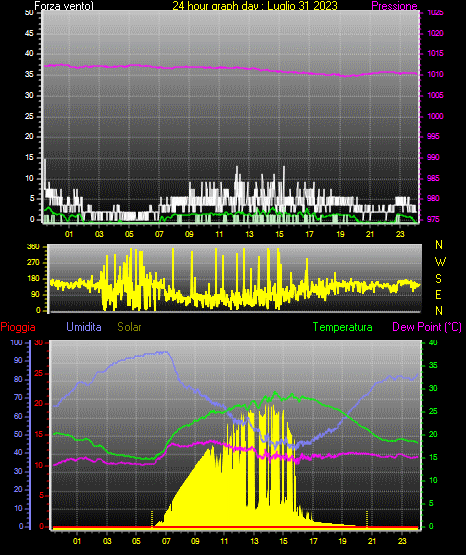Click the S compass direction letter
The height and width of the screenshot is (555, 466).
(x=438, y=279)
